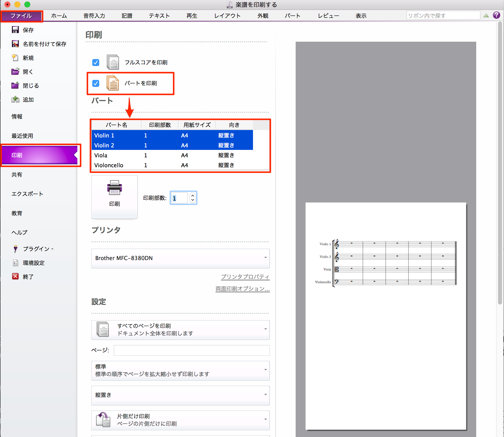This screenshot has height=437, width=504.
Task: Expand the プラグイン menu arrow
Action: coord(52,249)
